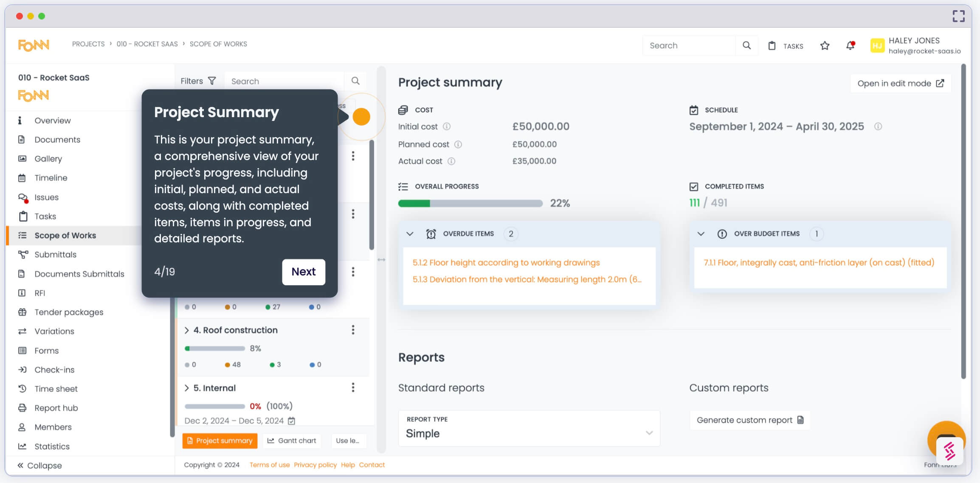
Task: Click info icon next to Planned cost
Action: 458,144
